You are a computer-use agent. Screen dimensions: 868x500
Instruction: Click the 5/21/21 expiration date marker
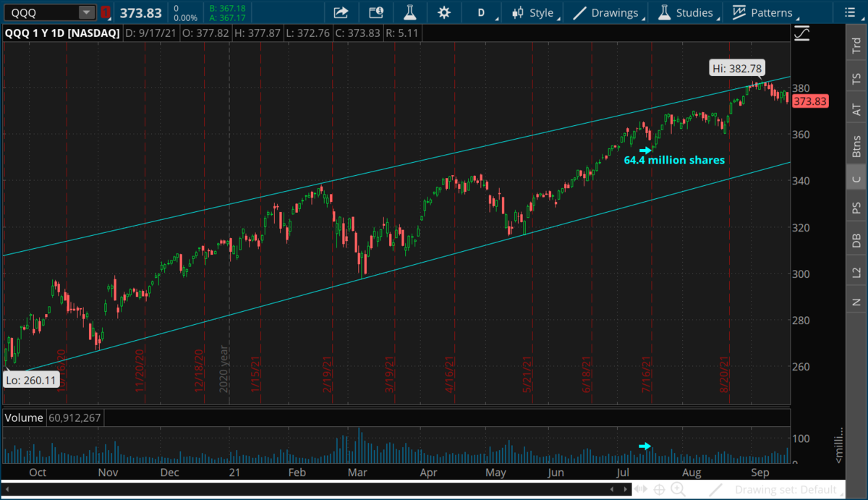coord(528,373)
